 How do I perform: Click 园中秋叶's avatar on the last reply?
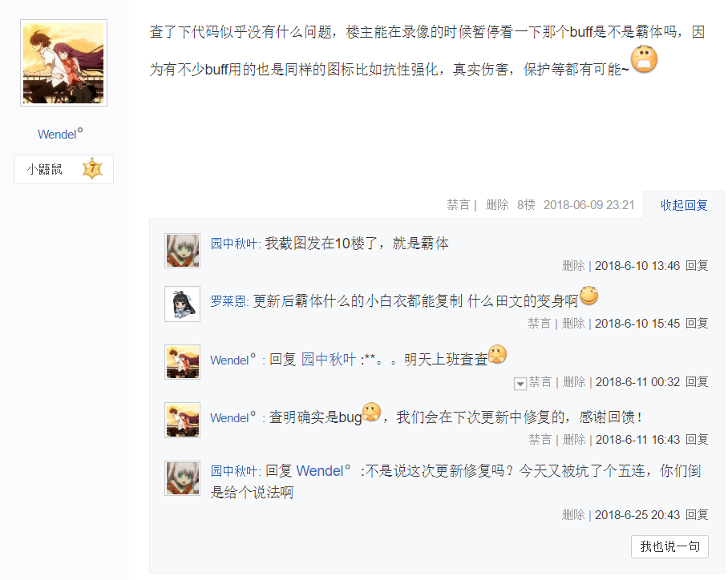tap(182, 478)
